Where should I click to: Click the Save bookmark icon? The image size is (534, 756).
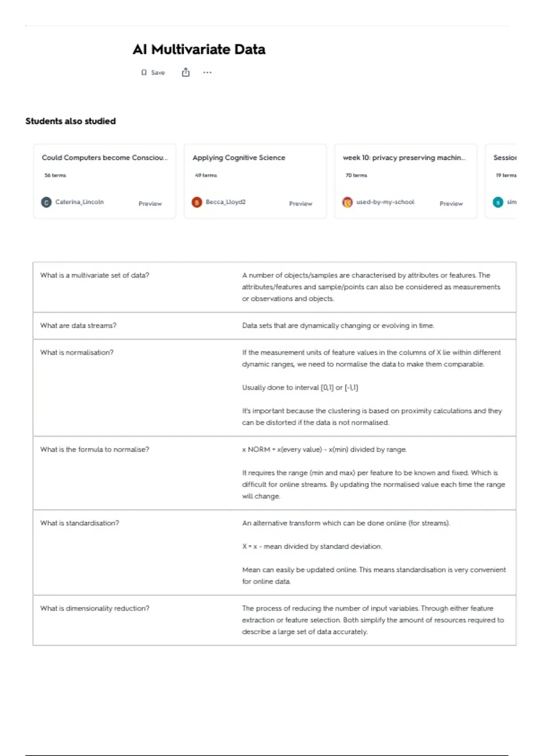[x=144, y=72]
